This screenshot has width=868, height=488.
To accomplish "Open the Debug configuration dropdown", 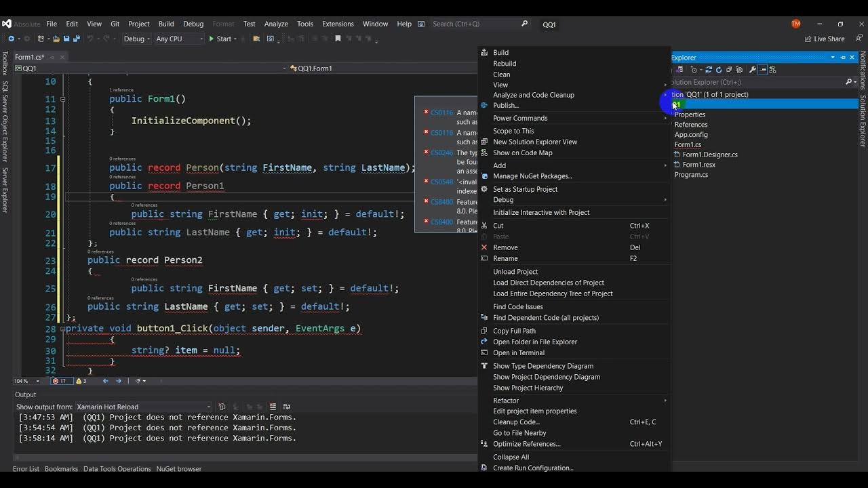I will click(x=136, y=39).
